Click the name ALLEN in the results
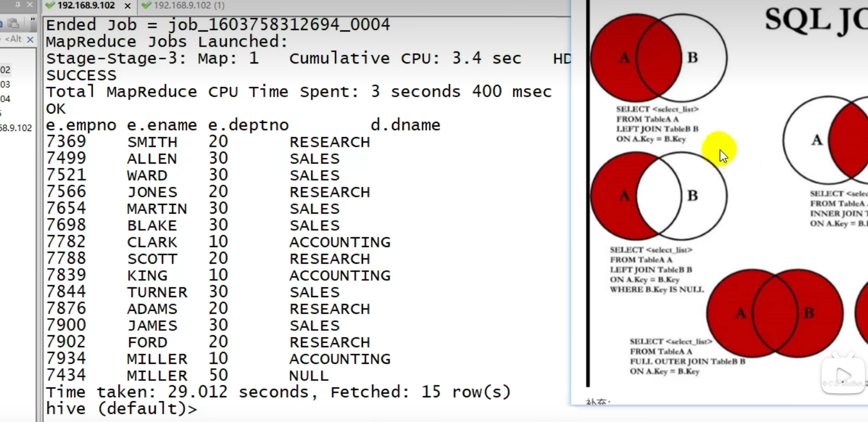This screenshot has width=868, height=422. (153, 158)
